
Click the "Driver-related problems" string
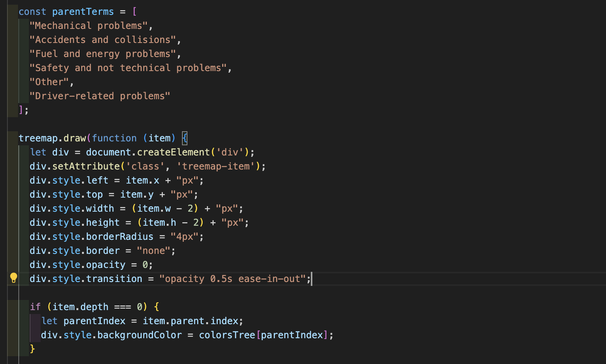pyautogui.click(x=100, y=96)
